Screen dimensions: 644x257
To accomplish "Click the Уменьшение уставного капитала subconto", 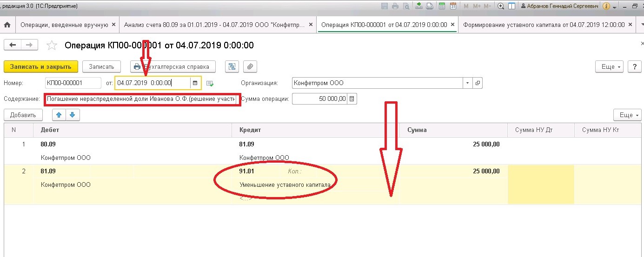I will 285,185.
